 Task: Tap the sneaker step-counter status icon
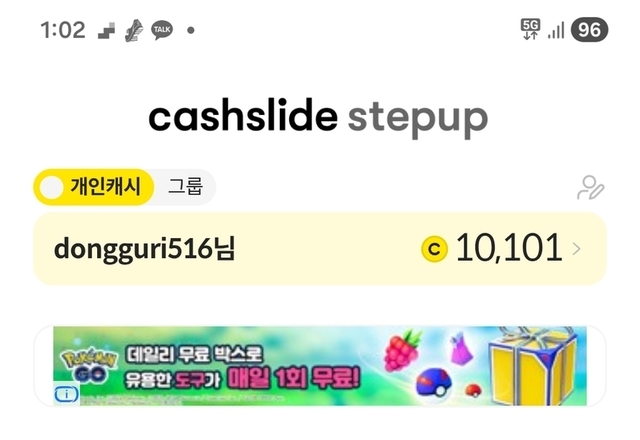point(134,31)
